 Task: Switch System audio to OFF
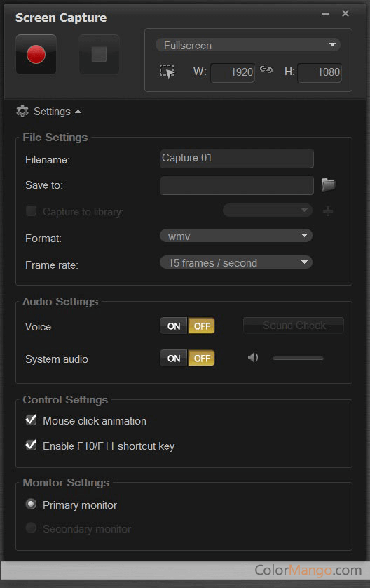pyautogui.click(x=202, y=358)
